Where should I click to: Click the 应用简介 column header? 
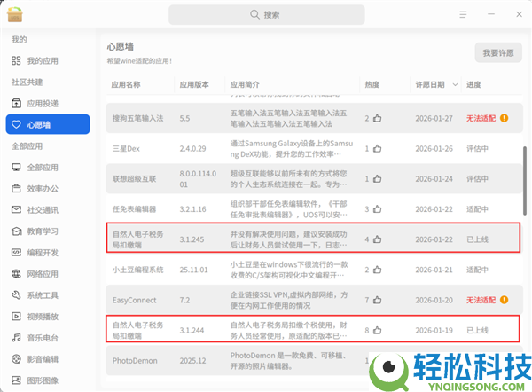tap(245, 84)
